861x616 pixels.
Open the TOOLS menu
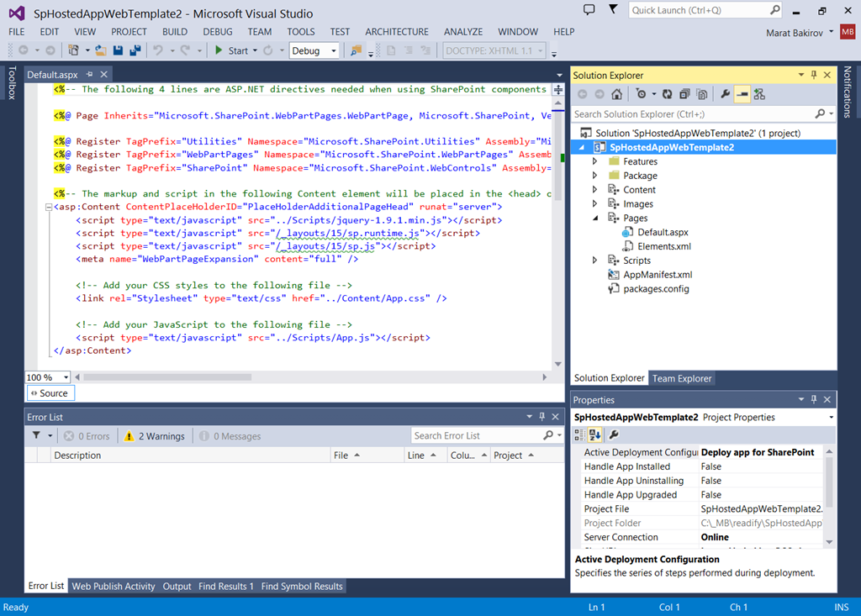301,32
